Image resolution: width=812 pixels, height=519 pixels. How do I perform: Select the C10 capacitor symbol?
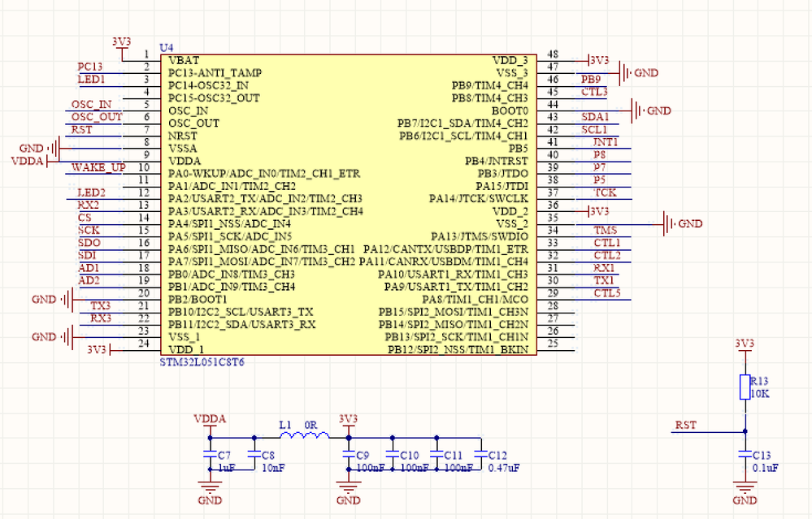coord(393,454)
